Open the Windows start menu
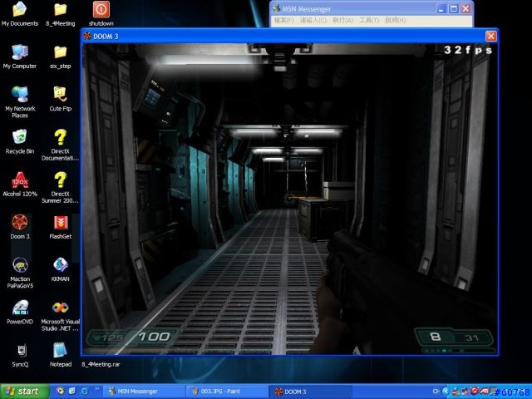Image resolution: width=532 pixels, height=399 pixels. click(x=24, y=392)
